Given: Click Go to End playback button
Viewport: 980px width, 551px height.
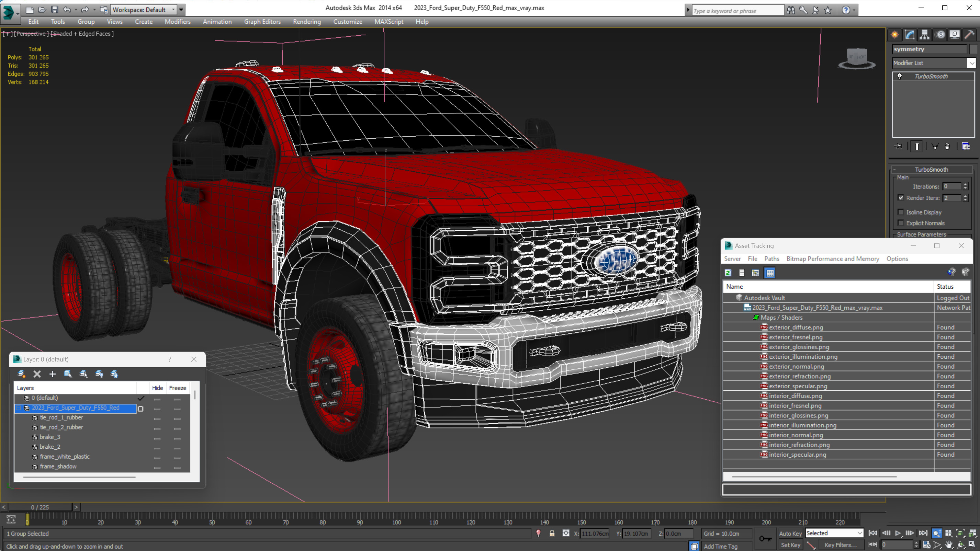Looking at the screenshot, I should [x=923, y=533].
